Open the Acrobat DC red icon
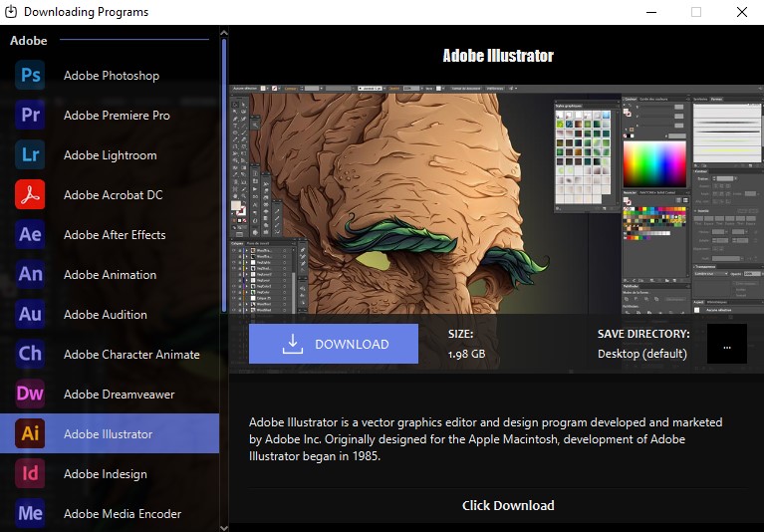 click(31, 195)
